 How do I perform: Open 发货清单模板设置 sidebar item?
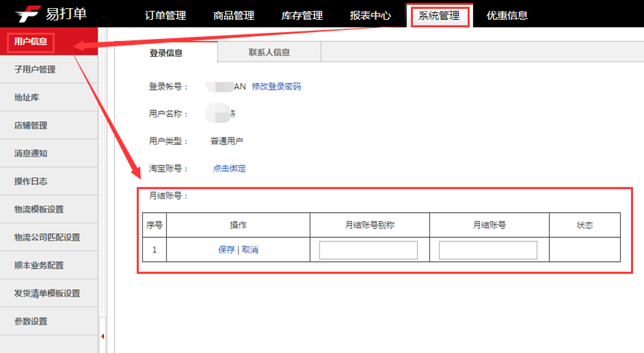pos(47,293)
